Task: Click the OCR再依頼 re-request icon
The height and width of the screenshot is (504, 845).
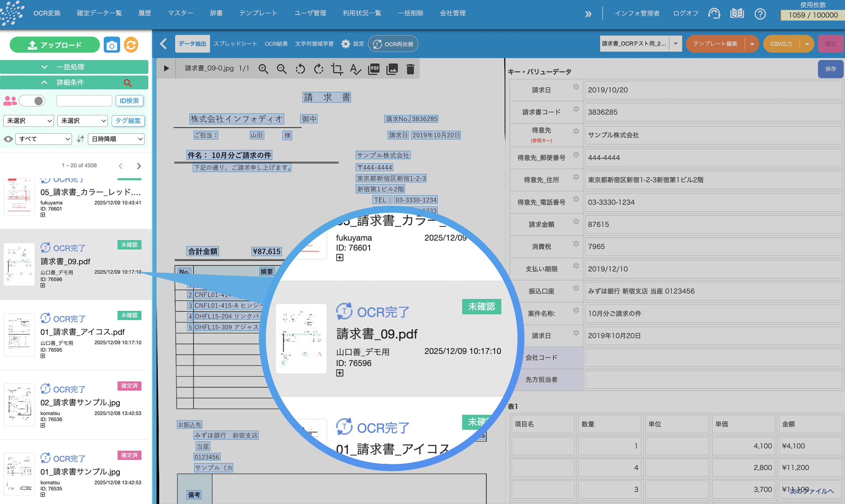Action: (376, 44)
